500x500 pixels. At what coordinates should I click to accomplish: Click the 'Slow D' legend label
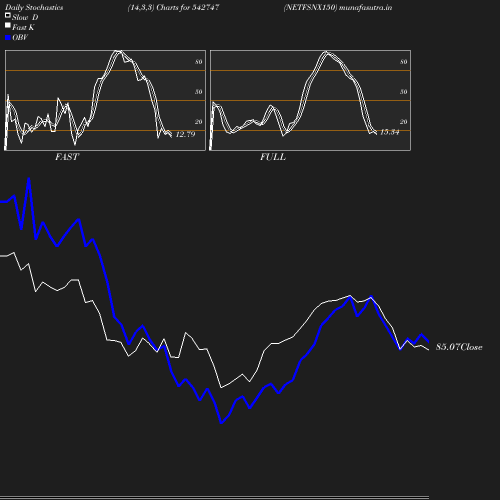pos(25,17)
